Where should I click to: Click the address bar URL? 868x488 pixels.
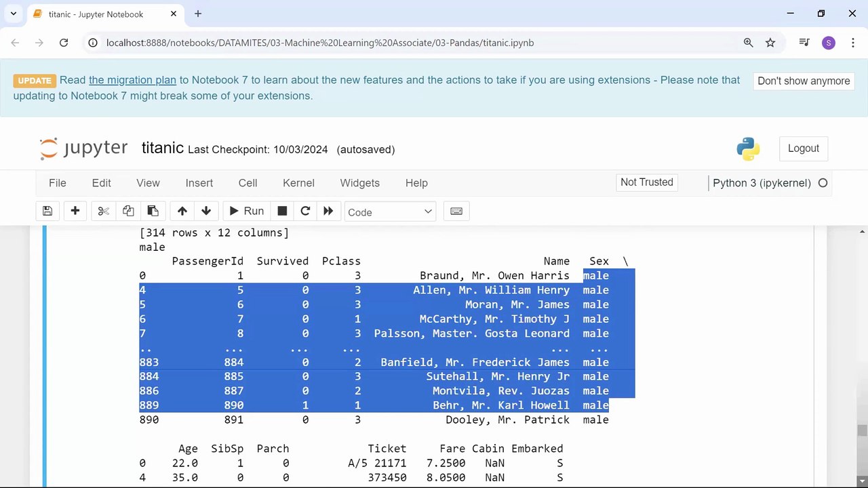click(320, 43)
